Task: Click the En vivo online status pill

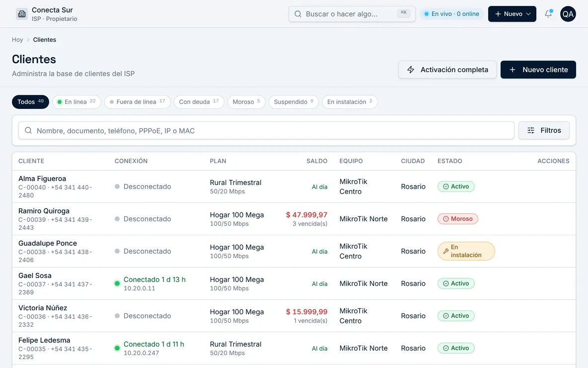Action: pos(451,14)
